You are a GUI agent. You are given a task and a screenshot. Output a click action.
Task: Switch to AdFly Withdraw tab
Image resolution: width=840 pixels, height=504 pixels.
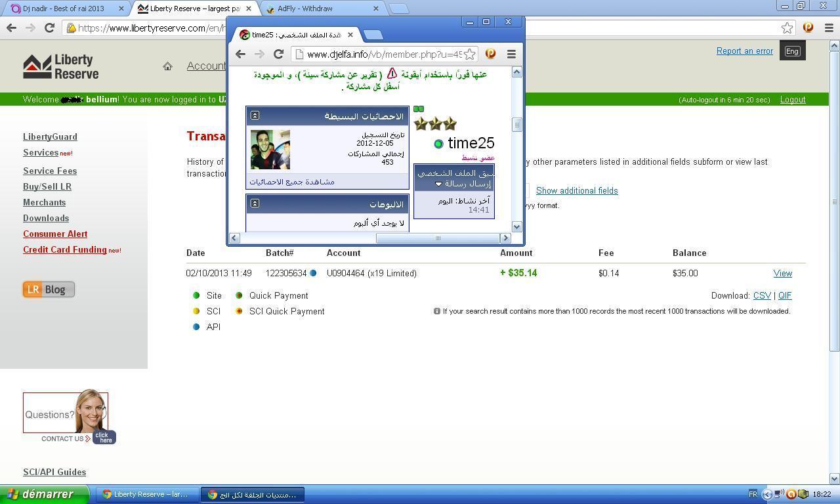tap(323, 9)
